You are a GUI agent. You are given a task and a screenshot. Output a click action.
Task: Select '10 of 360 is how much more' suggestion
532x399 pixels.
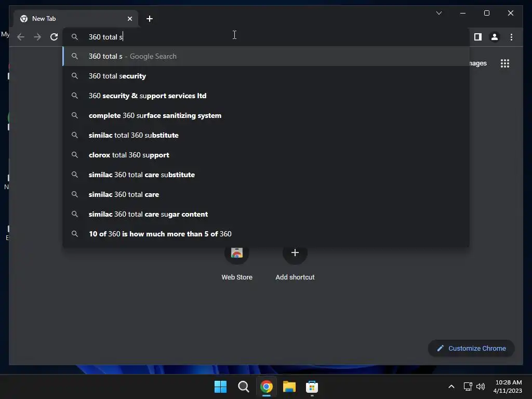[266, 234]
